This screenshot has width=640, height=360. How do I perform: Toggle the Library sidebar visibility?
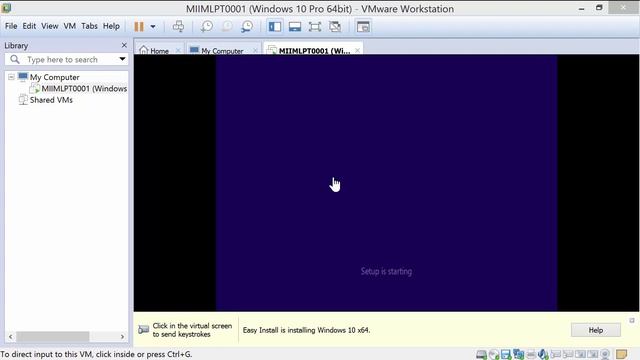tap(275, 27)
